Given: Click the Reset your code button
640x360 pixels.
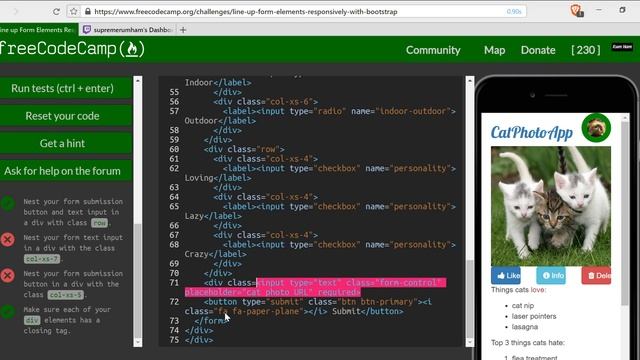Looking at the screenshot, I should click(x=66, y=116).
